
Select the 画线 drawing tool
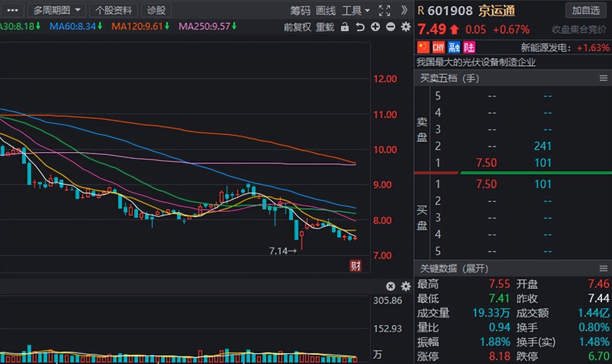(x=326, y=11)
